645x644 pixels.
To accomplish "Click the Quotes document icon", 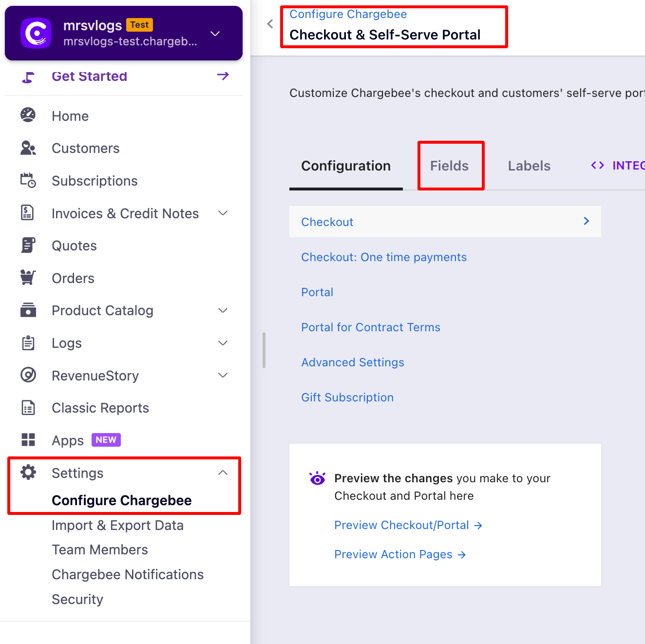I will pyautogui.click(x=28, y=246).
